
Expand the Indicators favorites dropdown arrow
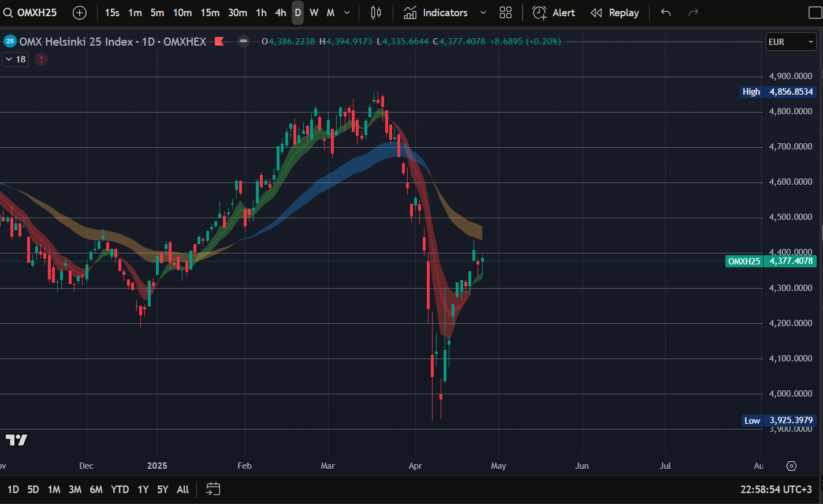(483, 13)
